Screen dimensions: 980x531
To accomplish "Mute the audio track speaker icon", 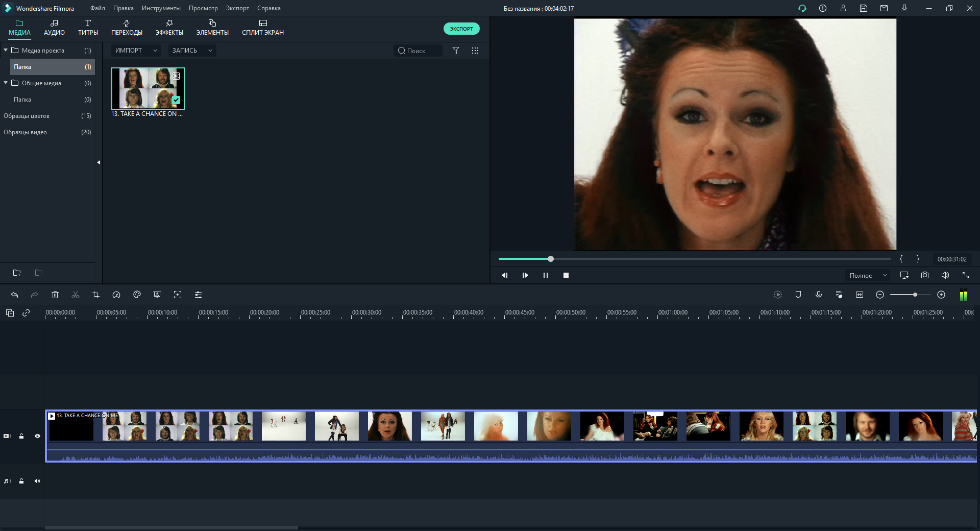I will 37,481.
